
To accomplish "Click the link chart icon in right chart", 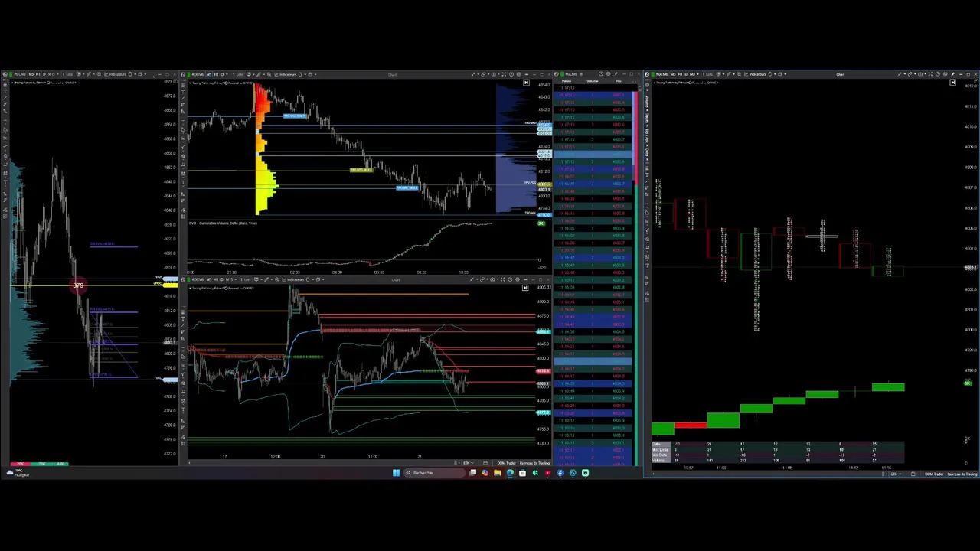I will click(909, 74).
